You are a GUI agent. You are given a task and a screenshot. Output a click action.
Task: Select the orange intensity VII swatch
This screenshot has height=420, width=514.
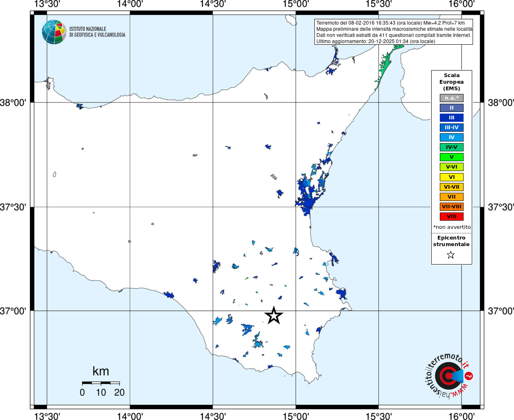point(452,197)
